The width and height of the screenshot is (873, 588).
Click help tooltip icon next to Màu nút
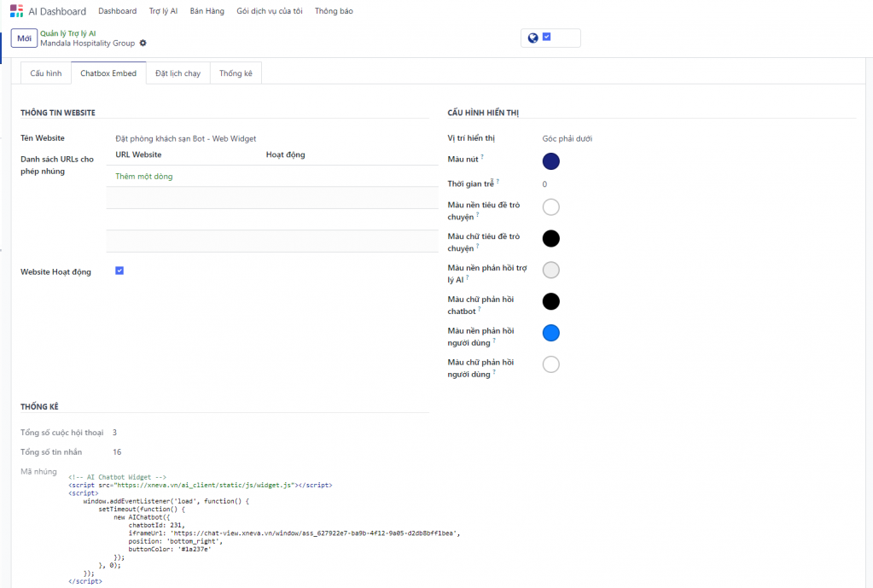click(482, 157)
